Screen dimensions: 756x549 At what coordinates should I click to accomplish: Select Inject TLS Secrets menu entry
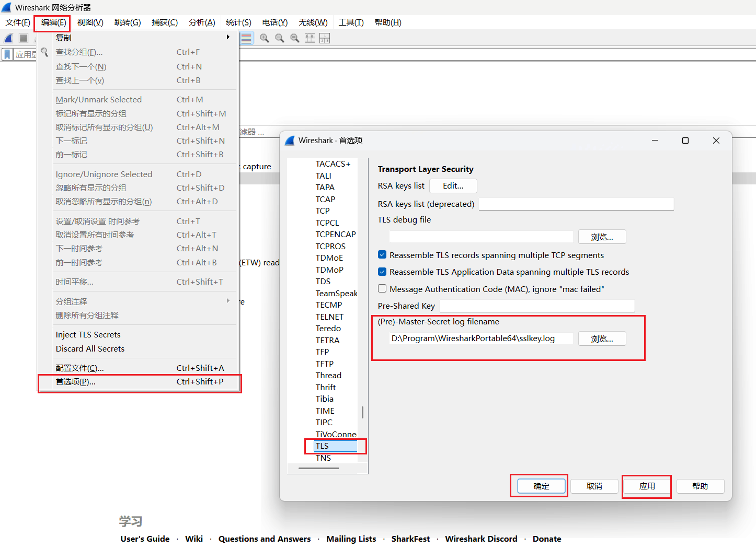click(x=88, y=335)
